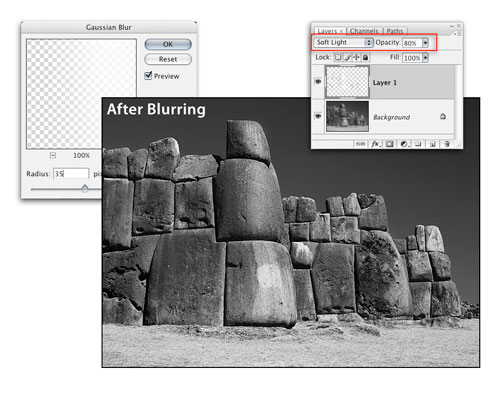Click the Opacity 80% field
The width and height of the screenshot is (500, 394).
pos(412,43)
